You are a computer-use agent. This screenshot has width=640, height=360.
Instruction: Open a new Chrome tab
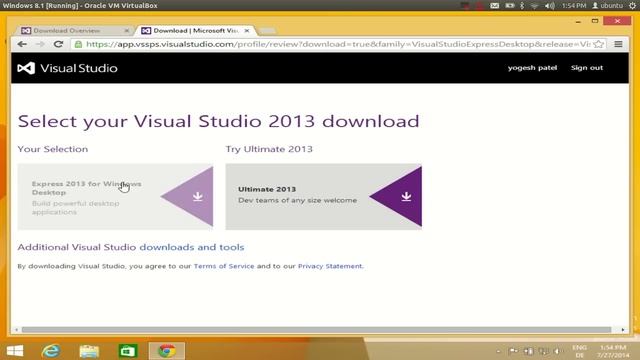coord(267,31)
